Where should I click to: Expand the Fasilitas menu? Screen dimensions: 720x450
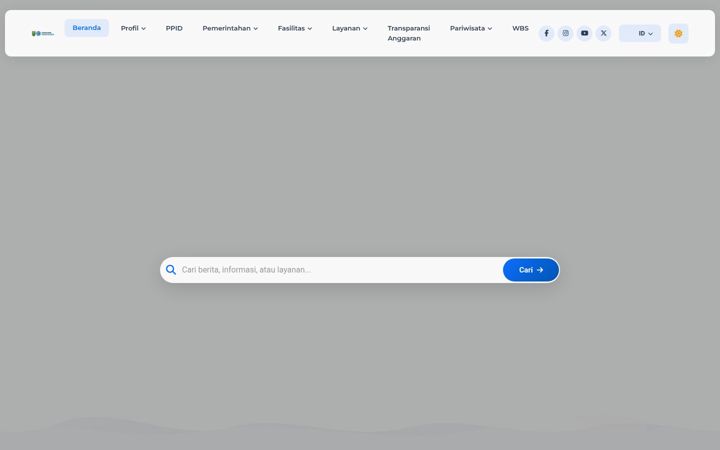[295, 28]
